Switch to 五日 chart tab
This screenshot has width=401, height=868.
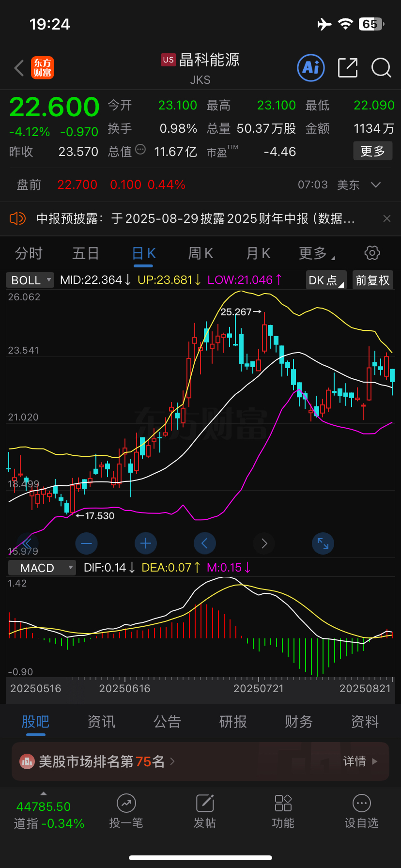(x=86, y=253)
